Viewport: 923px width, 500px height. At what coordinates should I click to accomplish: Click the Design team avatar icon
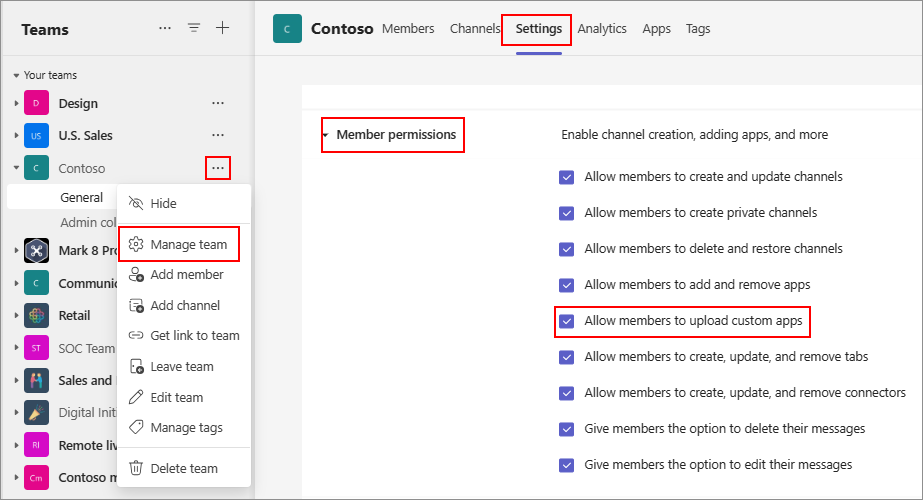(37, 103)
